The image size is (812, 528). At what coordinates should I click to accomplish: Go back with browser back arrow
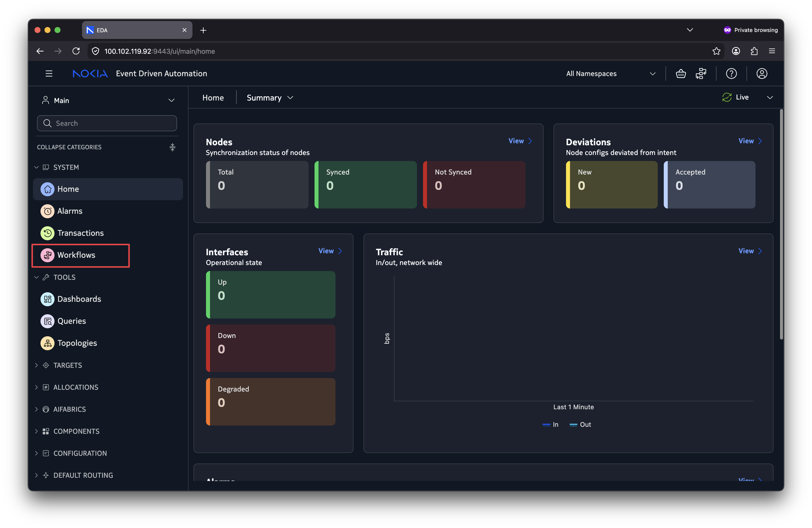[x=40, y=51]
